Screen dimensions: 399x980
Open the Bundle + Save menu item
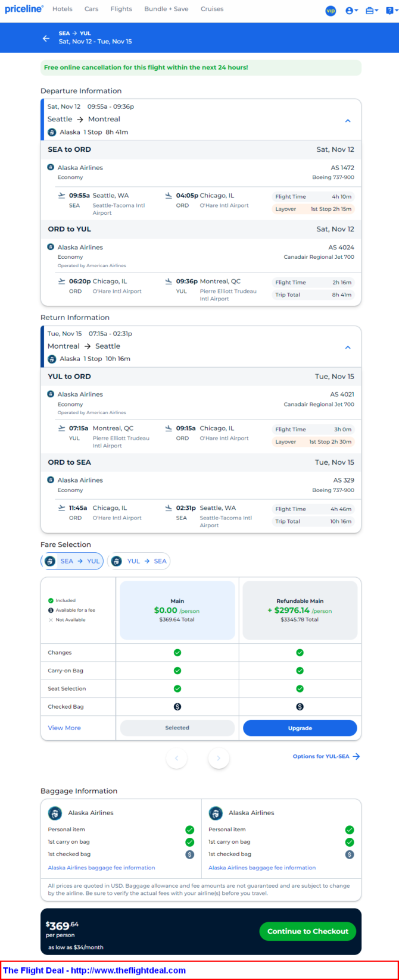point(166,9)
